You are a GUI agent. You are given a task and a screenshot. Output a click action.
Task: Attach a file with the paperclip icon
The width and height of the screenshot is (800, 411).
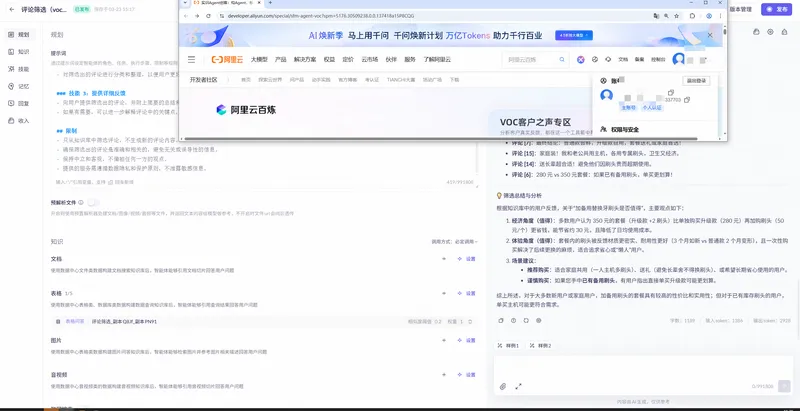coord(503,387)
